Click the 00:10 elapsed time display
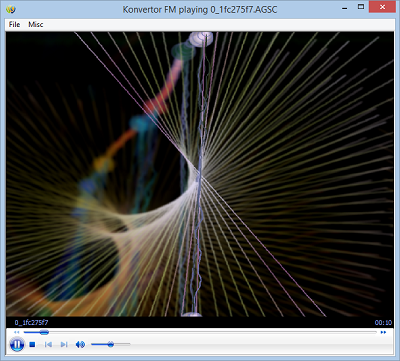 pyautogui.click(x=383, y=322)
